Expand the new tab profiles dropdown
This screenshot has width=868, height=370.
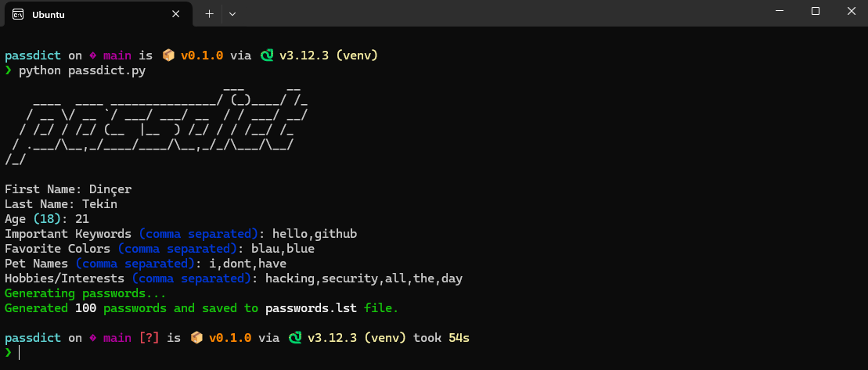232,13
